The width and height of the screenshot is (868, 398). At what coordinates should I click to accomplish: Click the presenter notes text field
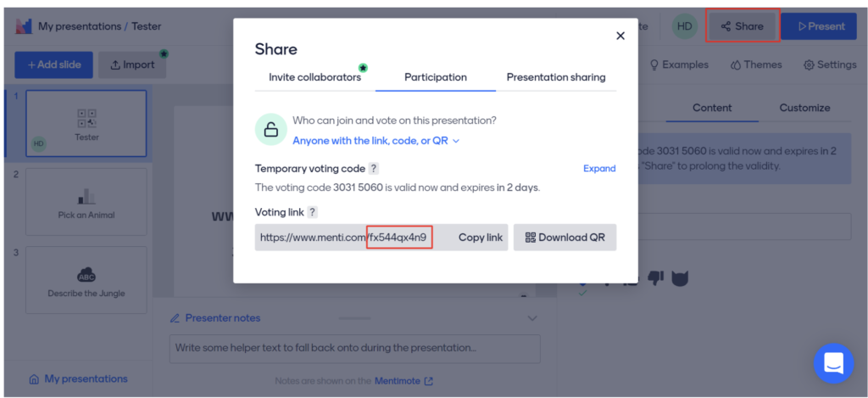click(354, 348)
